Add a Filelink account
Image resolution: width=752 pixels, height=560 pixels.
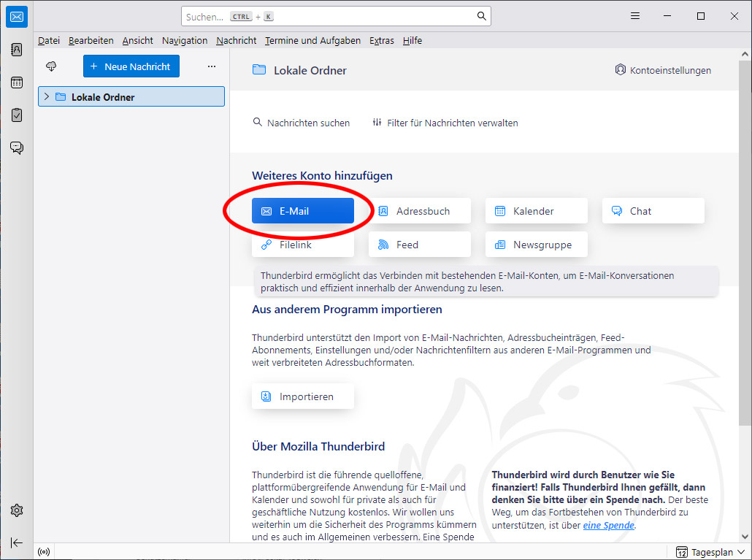(302, 245)
